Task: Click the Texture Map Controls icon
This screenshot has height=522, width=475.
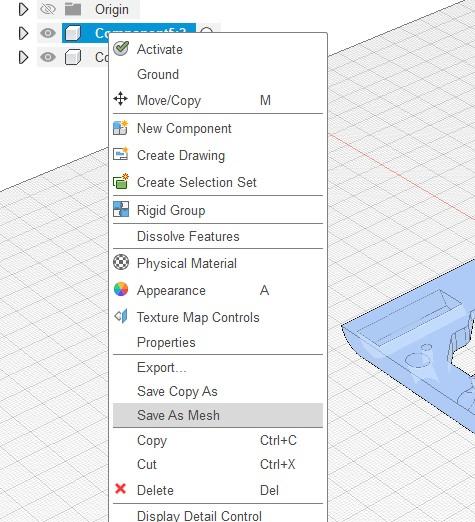Action: point(121,316)
